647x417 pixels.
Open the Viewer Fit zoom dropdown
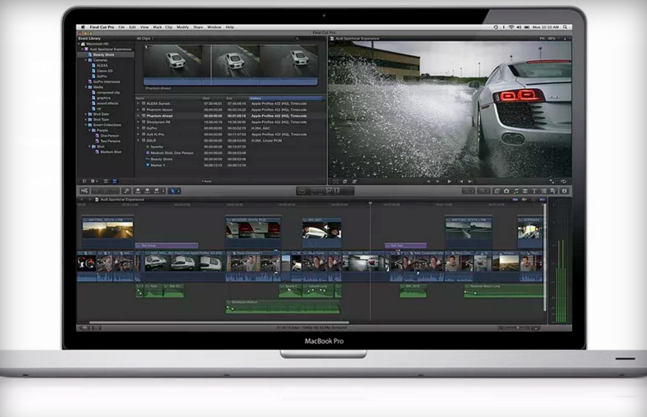point(548,38)
